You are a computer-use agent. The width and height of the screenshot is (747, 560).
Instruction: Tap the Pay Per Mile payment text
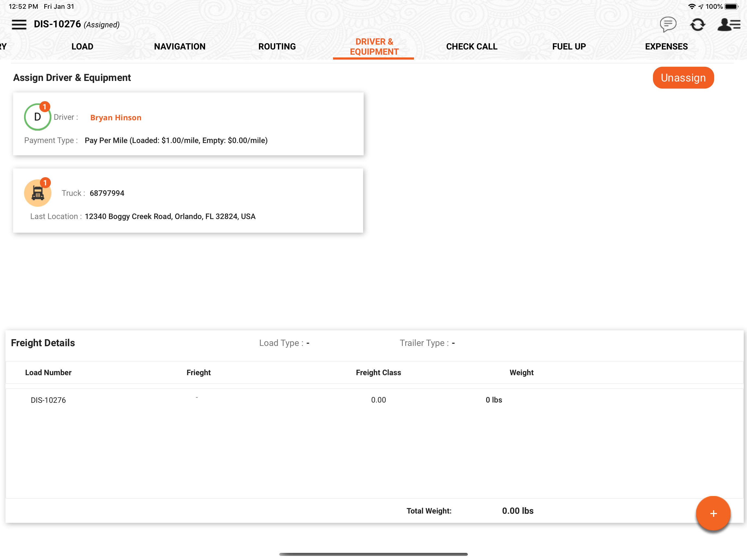pos(176,140)
